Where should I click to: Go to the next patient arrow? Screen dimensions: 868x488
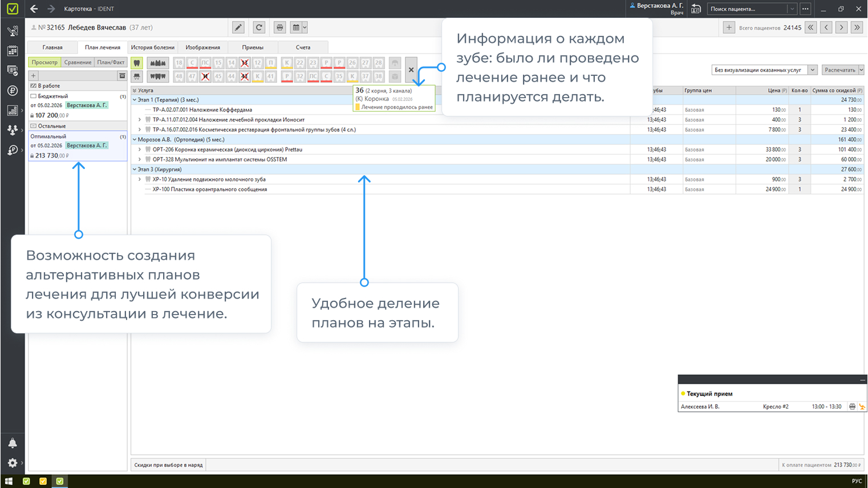coord(841,27)
